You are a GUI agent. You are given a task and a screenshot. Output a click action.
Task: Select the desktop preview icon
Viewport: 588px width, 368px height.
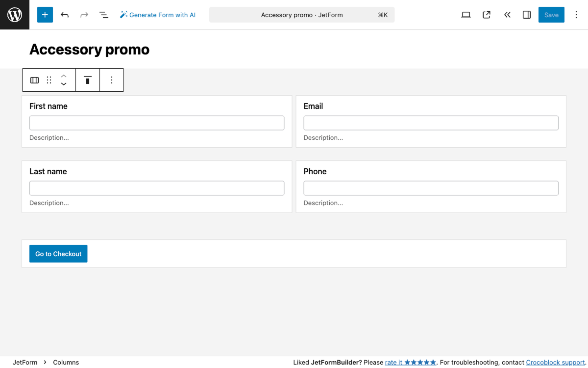pyautogui.click(x=466, y=15)
